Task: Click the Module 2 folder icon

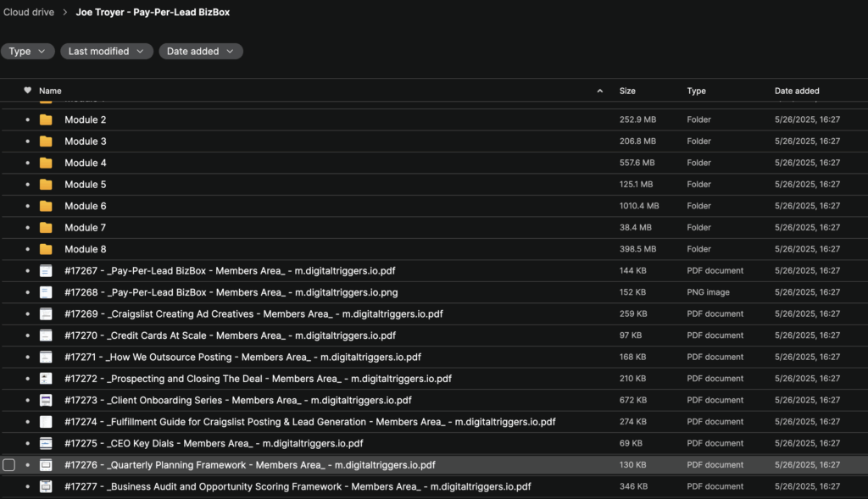Action: coord(46,119)
